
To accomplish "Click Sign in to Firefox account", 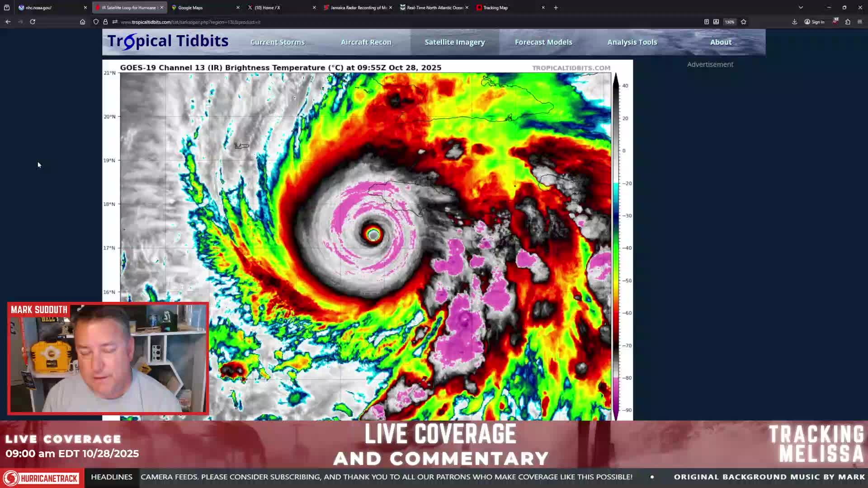I will (x=814, y=22).
